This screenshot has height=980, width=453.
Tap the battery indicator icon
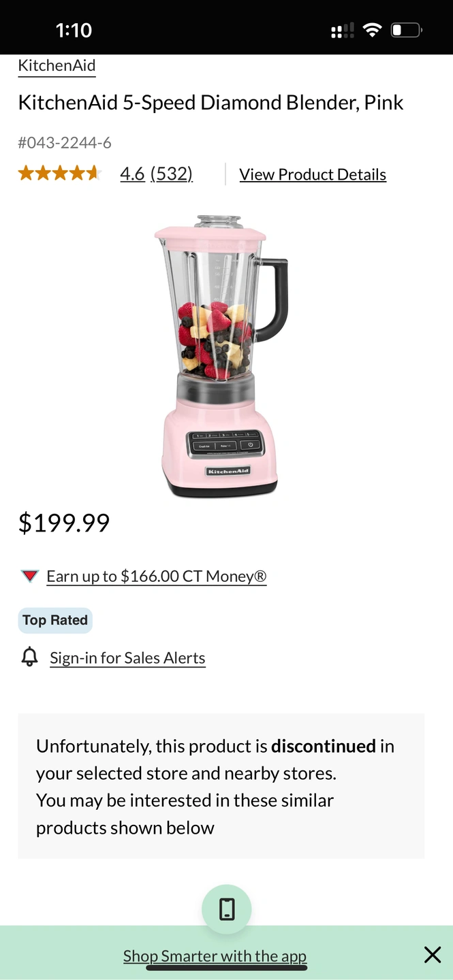[x=407, y=30]
